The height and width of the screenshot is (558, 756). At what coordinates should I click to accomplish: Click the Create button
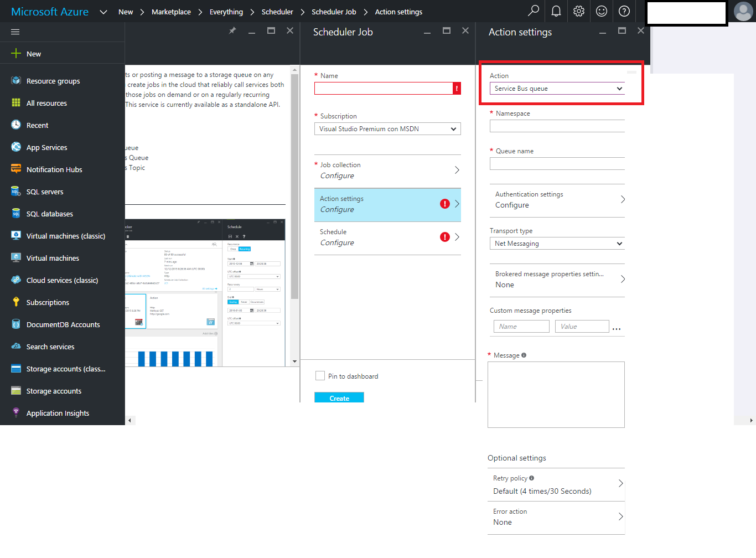coord(339,397)
